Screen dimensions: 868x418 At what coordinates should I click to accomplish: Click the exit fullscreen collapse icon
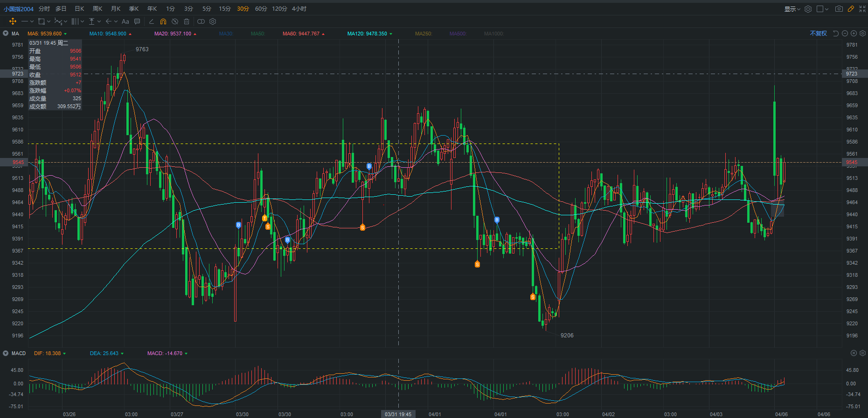pos(862,9)
